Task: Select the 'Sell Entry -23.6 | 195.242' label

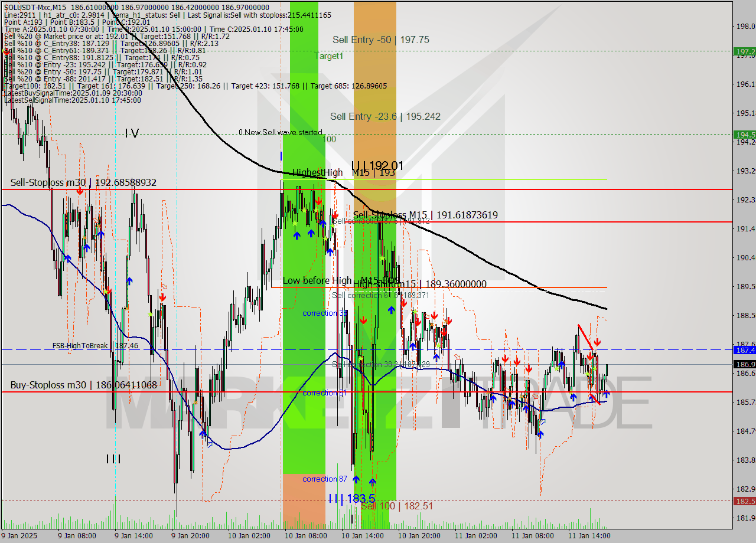Action: coord(385,116)
